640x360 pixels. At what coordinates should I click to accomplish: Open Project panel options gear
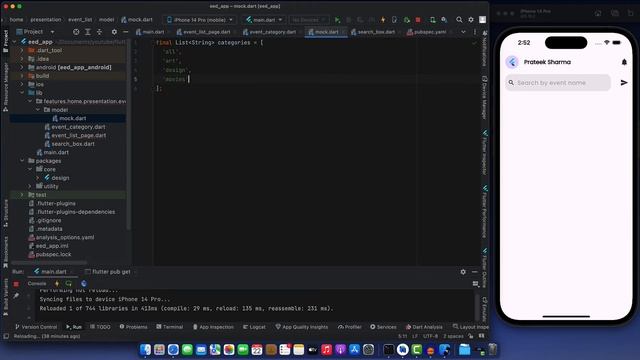coord(114,31)
